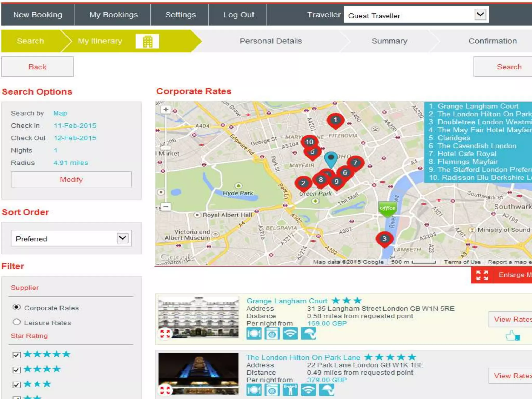Viewport: 532px width, 399px height.
Task: Click the 169.00 GBP nightly price
Action: tap(327, 323)
